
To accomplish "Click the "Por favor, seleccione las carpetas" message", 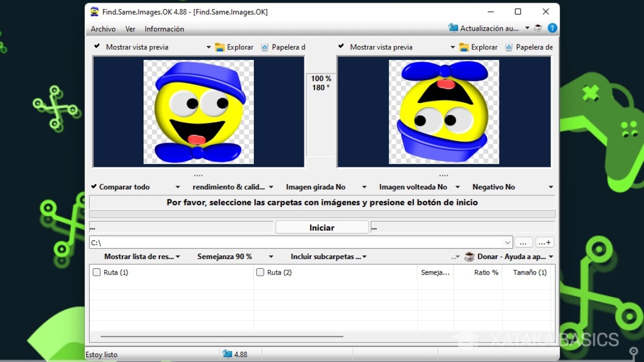I will [322, 203].
